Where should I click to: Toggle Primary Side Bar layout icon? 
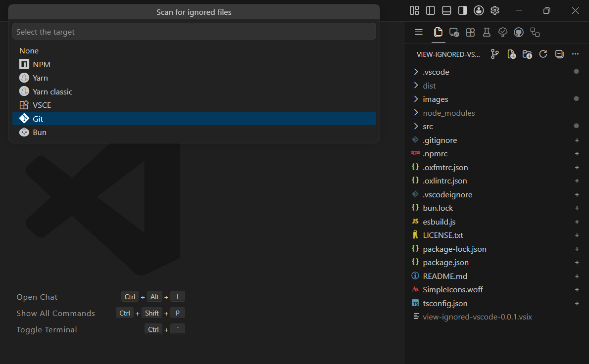point(431,10)
